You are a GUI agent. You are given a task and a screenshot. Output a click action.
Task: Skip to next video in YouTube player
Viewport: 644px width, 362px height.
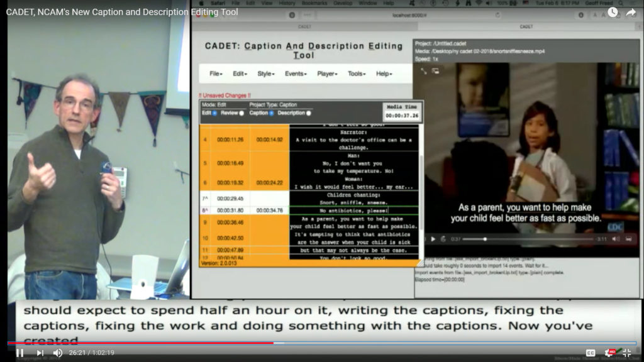tap(40, 353)
